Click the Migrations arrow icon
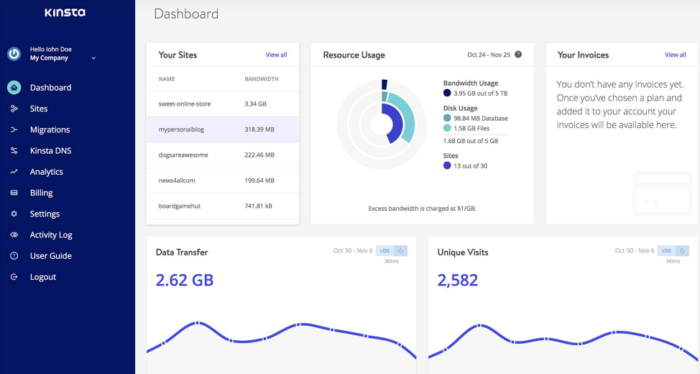700x374 pixels. click(14, 129)
